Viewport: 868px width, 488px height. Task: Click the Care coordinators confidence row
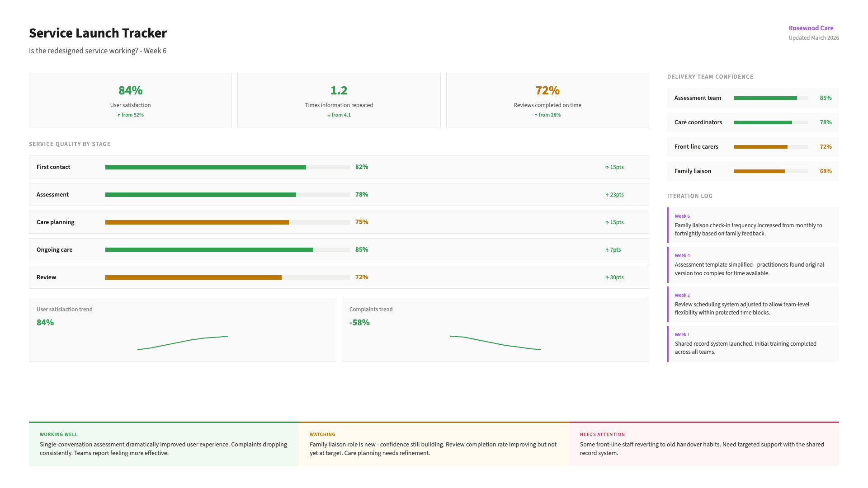pos(753,122)
